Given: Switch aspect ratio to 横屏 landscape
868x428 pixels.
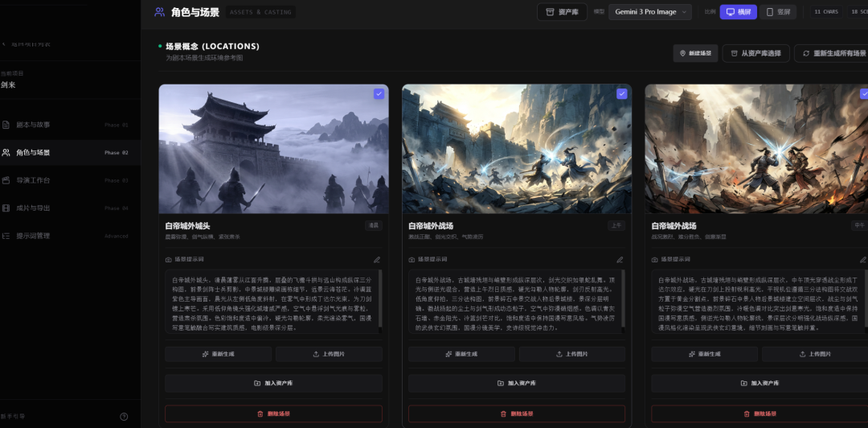Looking at the screenshot, I should pos(739,11).
